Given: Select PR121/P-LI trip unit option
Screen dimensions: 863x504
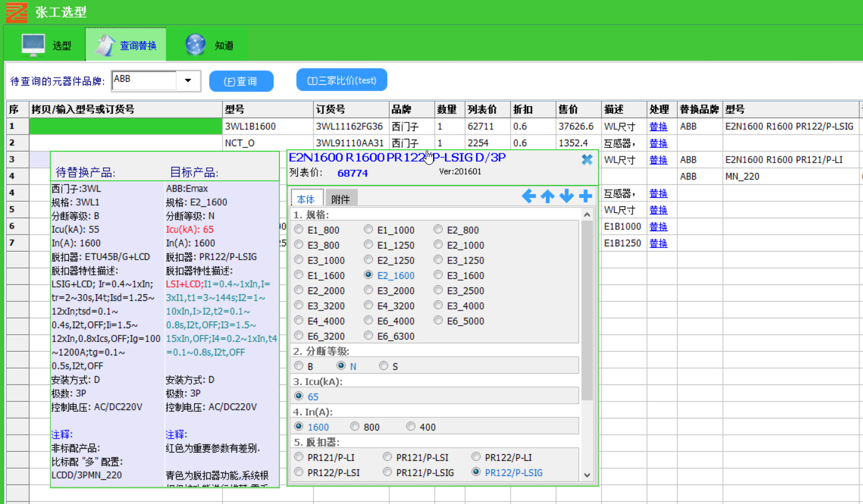Looking at the screenshot, I should [x=299, y=457].
